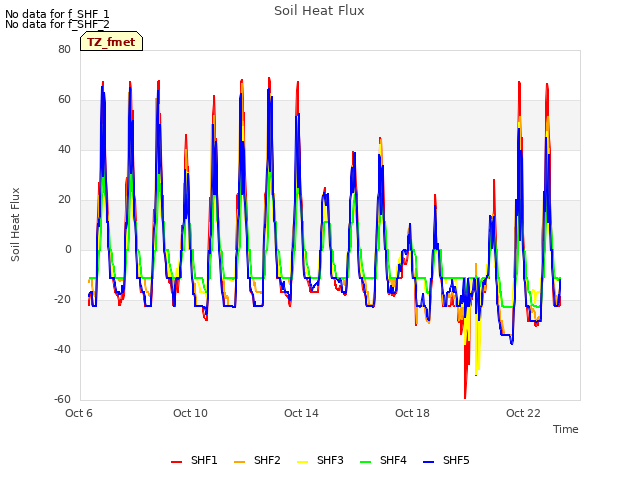Click the 80 y-axis tick label

pyautogui.click(x=64, y=49)
